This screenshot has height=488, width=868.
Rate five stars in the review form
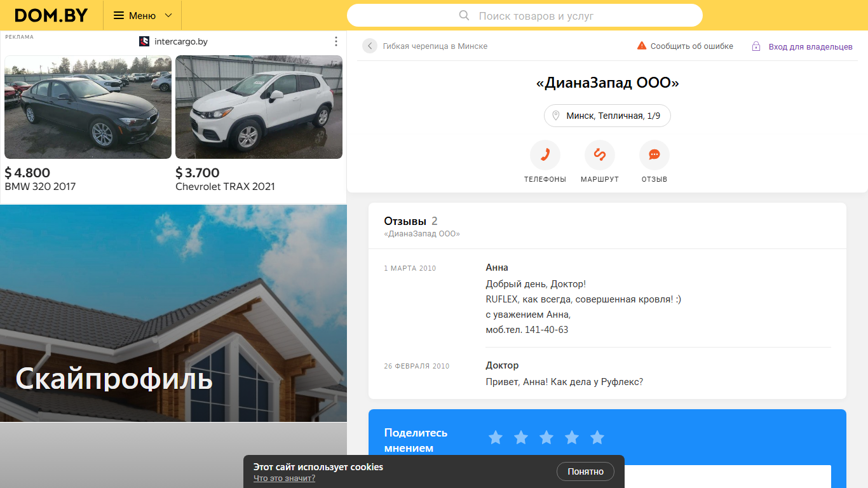coord(597,437)
